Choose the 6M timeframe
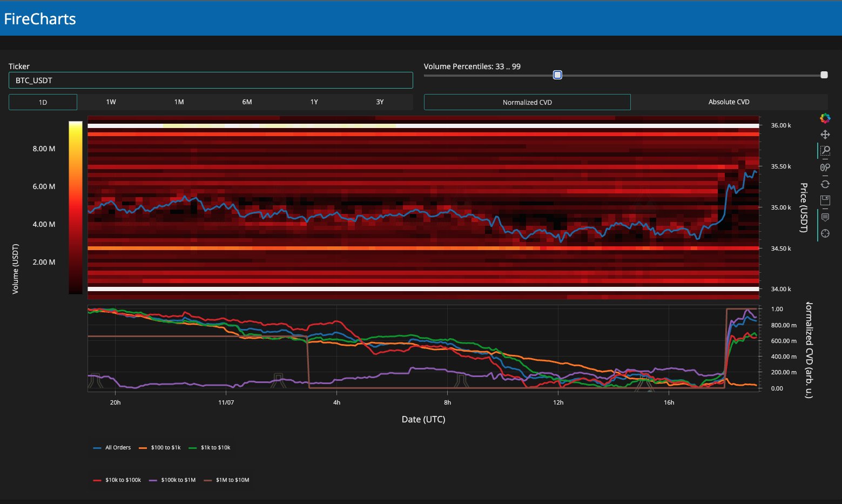This screenshot has width=842, height=504. pyautogui.click(x=247, y=102)
